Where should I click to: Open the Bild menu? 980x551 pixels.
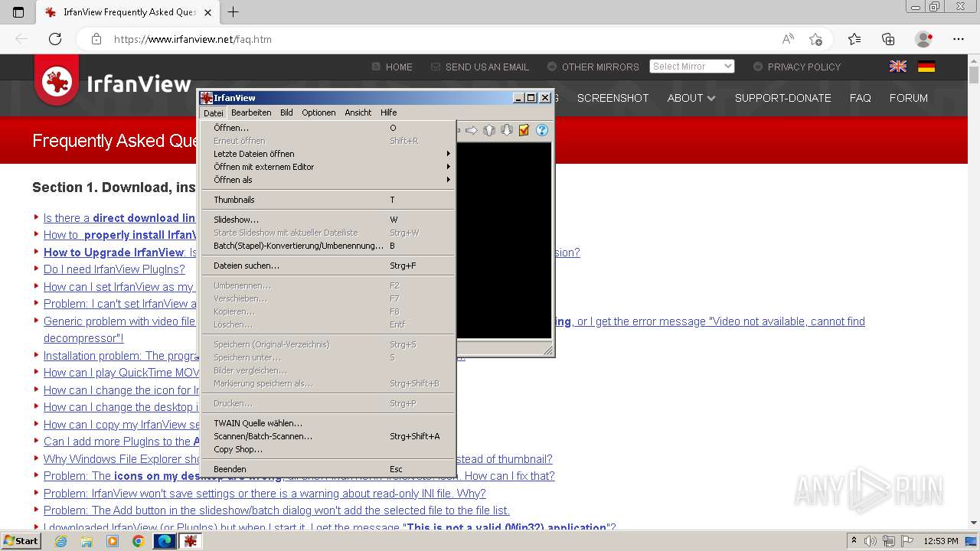286,112
